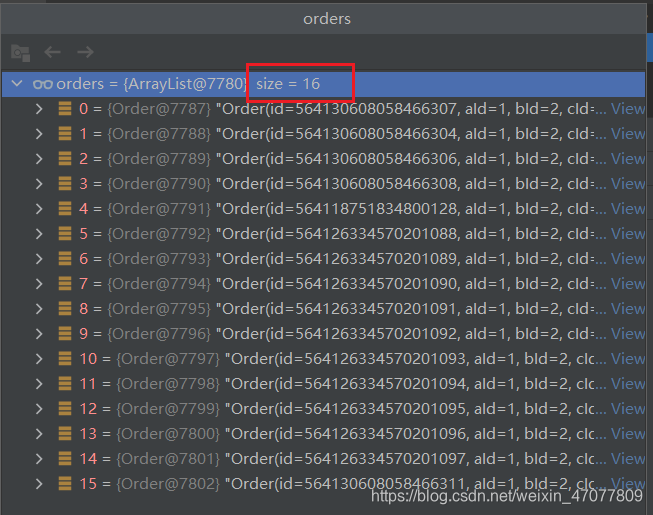The image size is (653, 515).
Task: Click the View link for element 14
Action: pyautogui.click(x=628, y=459)
